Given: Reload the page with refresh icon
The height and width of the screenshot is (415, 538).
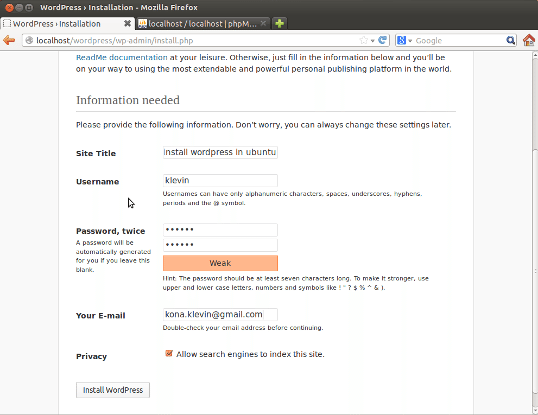Looking at the screenshot, I should click(383, 40).
